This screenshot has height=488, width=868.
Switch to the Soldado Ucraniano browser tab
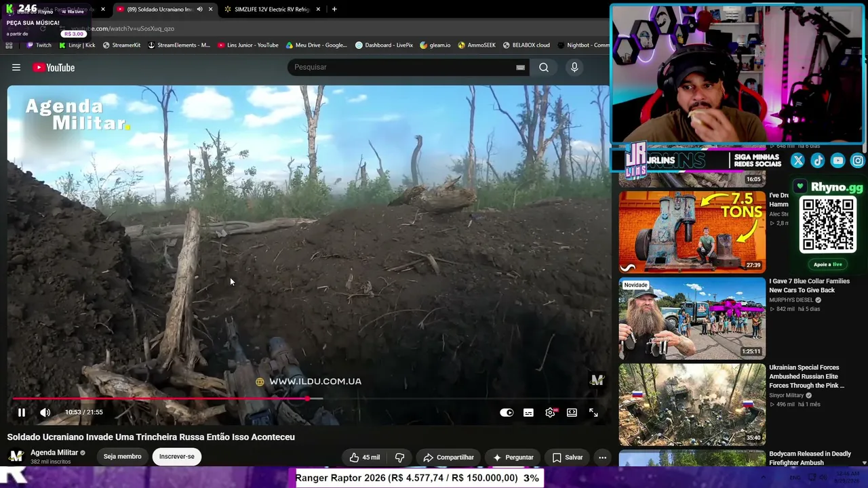pyautogui.click(x=160, y=9)
